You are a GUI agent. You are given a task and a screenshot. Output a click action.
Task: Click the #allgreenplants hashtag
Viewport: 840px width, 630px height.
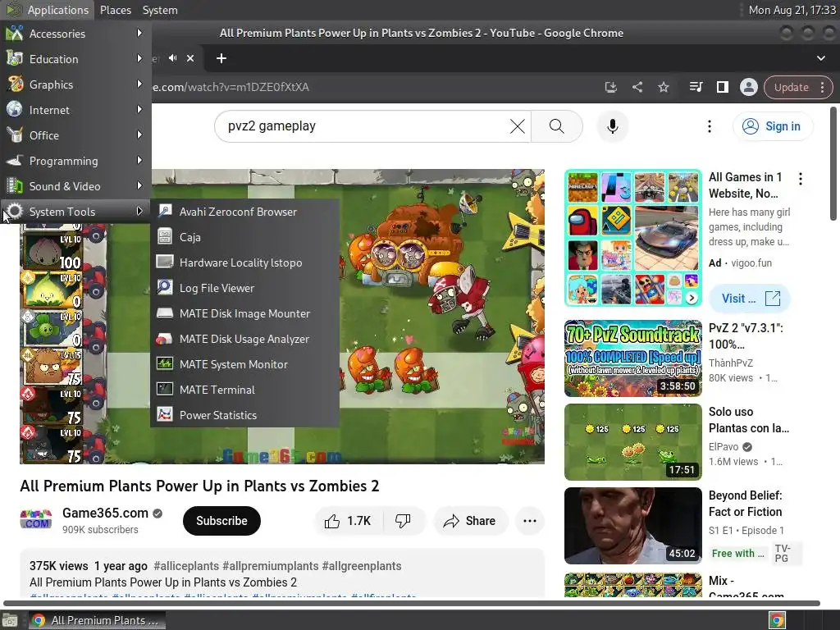(x=361, y=566)
